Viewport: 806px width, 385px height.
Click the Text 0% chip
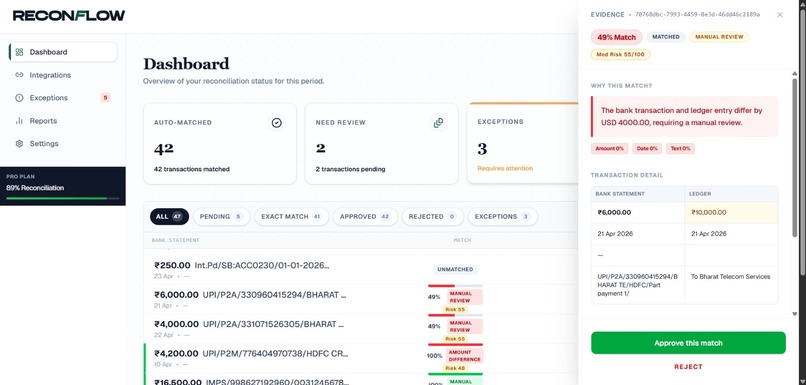click(681, 149)
